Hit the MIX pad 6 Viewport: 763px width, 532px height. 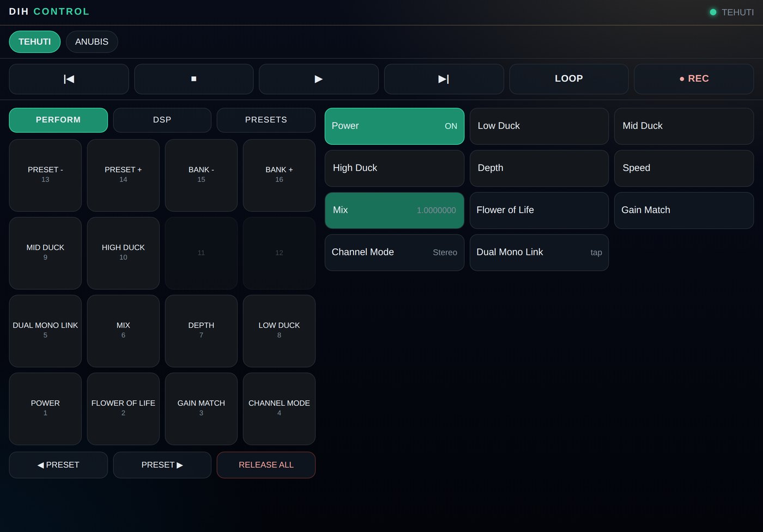[x=123, y=331]
